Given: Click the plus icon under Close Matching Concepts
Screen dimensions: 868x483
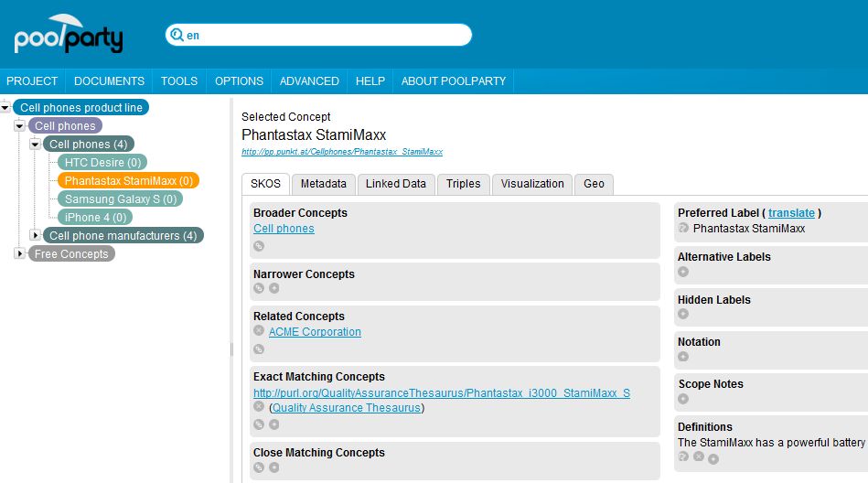Looking at the screenshot, I should click(274, 467).
